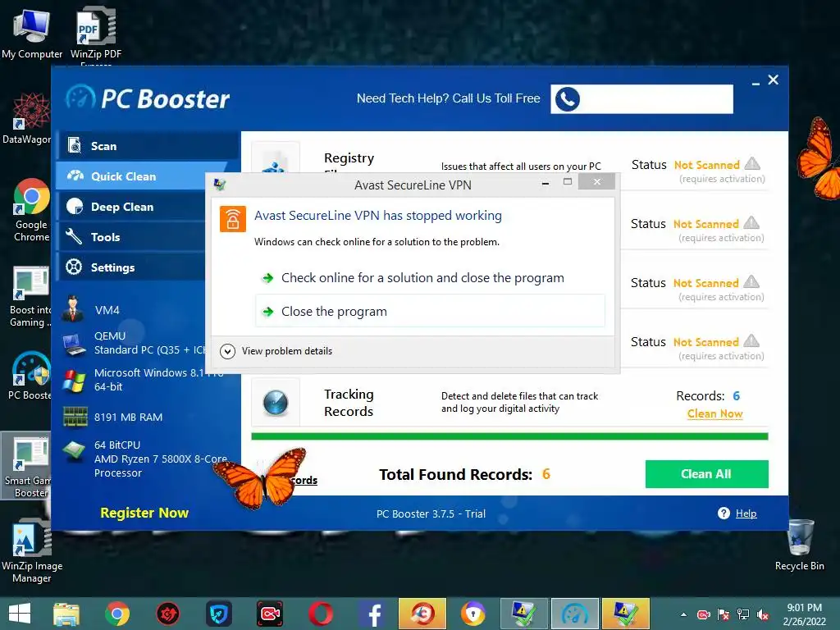The image size is (840, 630).
Task: Click the Settings lifebuoy icon
Action: [x=74, y=267]
